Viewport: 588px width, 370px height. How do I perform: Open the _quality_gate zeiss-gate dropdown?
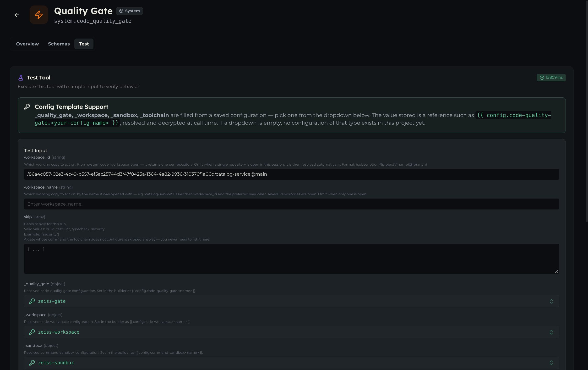click(291, 301)
